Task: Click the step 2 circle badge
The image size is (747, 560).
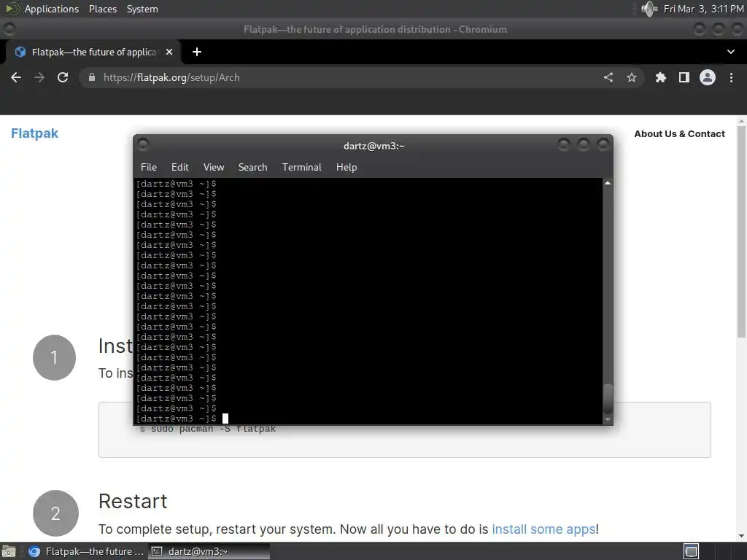Action: click(x=55, y=513)
